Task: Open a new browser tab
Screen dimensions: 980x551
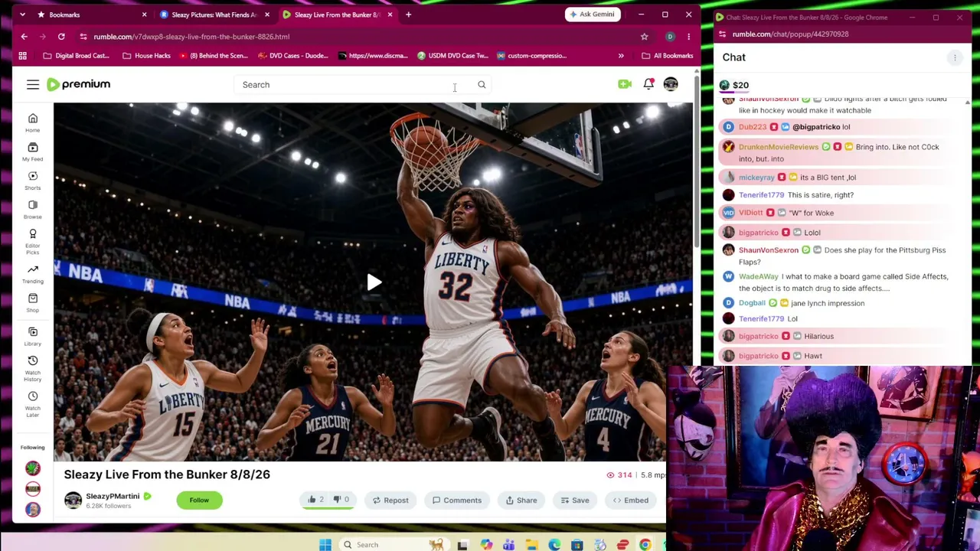Action: [x=408, y=15]
